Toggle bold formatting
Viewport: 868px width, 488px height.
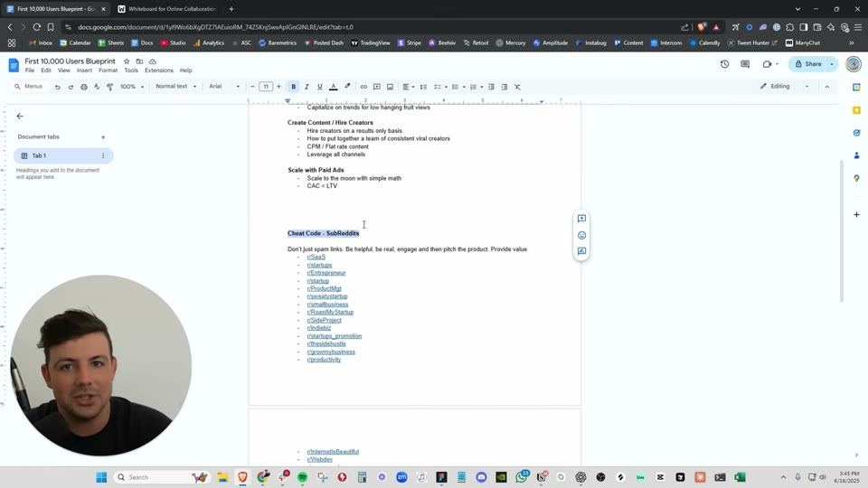click(293, 87)
